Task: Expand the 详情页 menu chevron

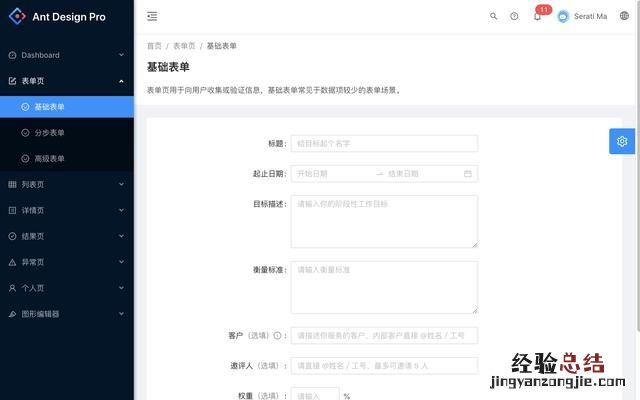Action: [121, 210]
